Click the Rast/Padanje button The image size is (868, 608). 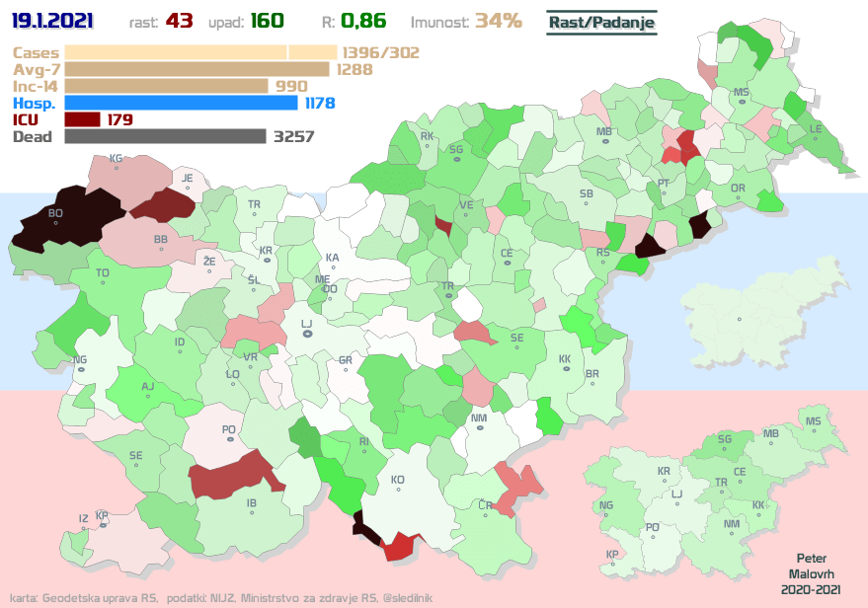601,22
